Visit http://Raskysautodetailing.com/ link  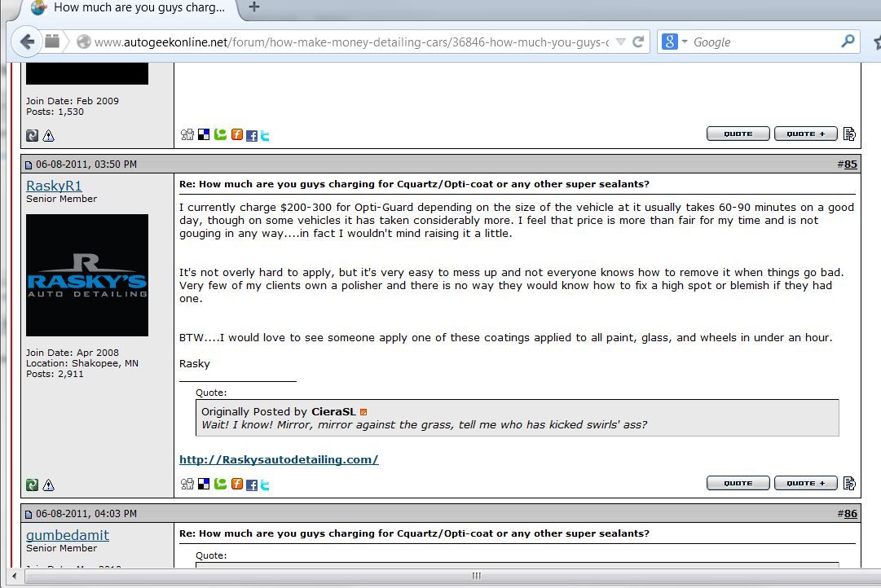click(279, 459)
